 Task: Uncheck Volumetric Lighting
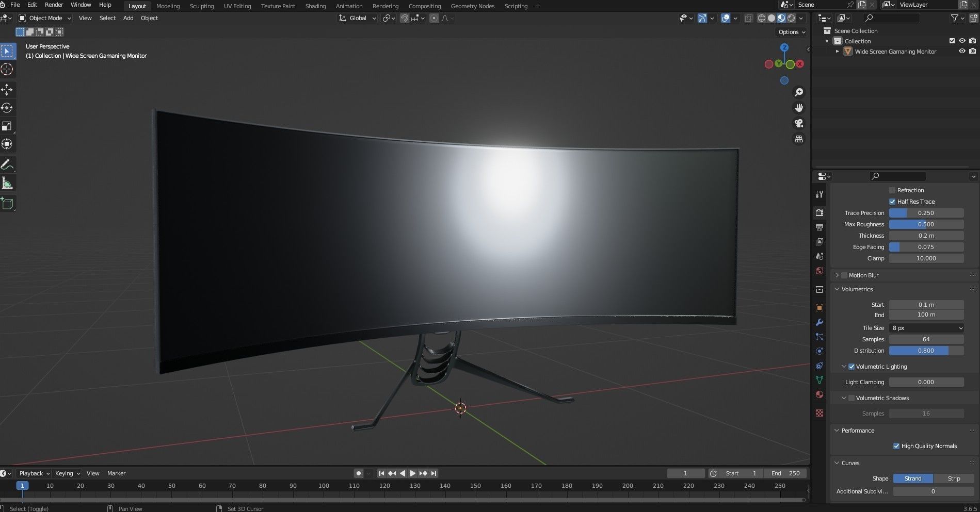click(852, 367)
